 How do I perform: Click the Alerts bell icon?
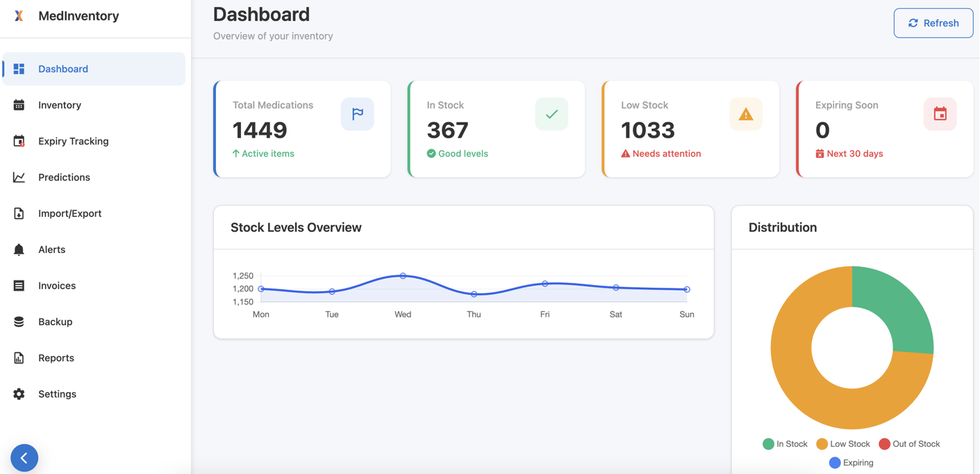(x=19, y=250)
